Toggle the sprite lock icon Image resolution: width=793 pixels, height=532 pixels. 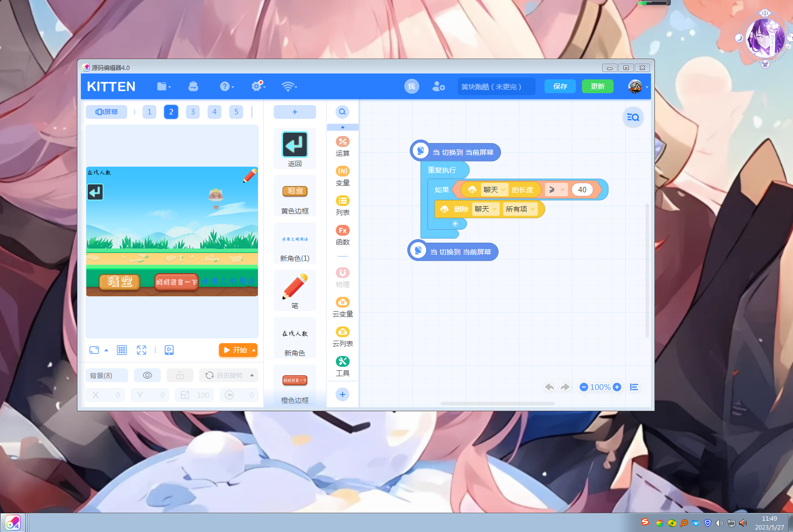(180, 375)
